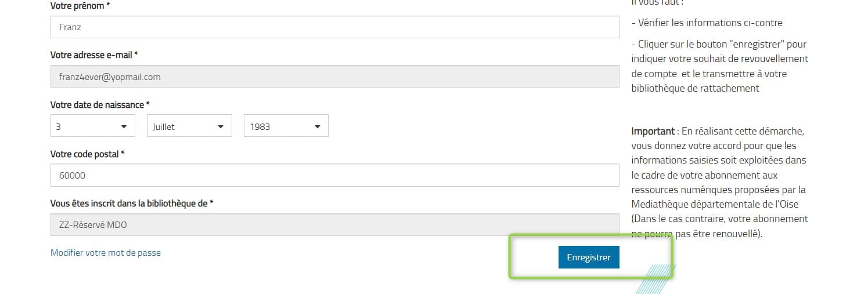Click the postal code field containing 60000
Image resolution: width=868 pixels, height=294 pixels.
tap(335, 175)
